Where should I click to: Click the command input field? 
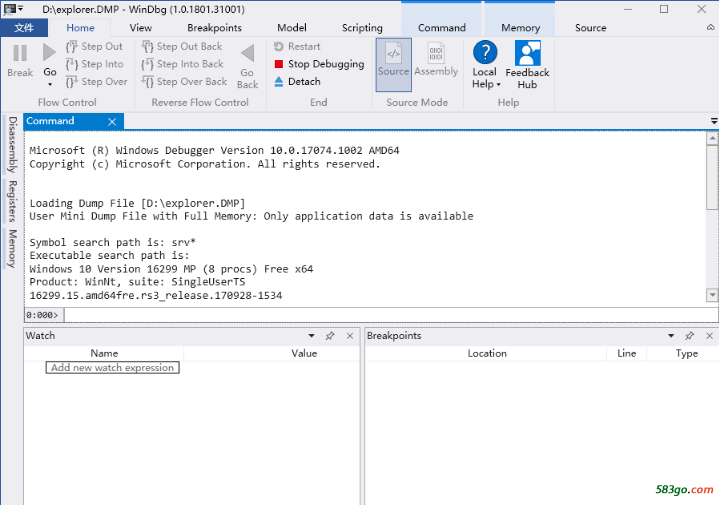[391, 315]
